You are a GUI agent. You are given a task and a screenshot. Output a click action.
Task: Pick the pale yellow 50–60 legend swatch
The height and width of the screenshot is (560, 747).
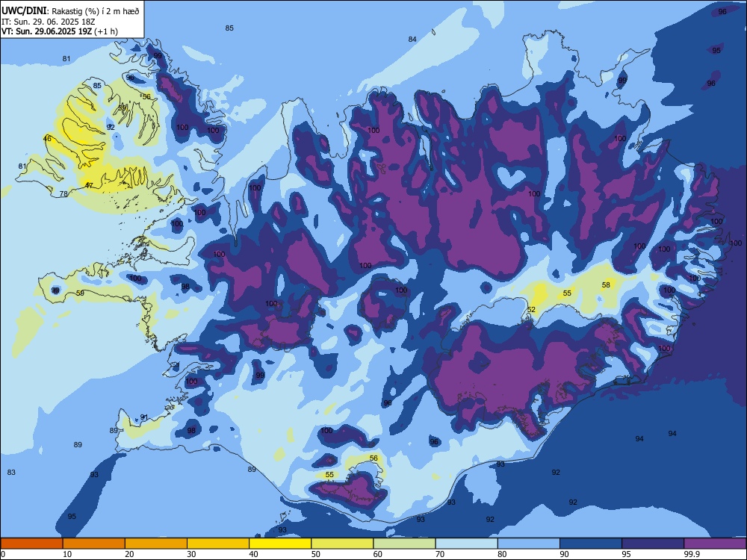342,544
